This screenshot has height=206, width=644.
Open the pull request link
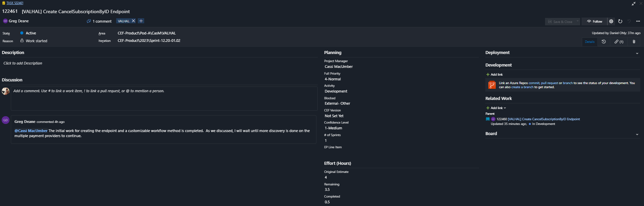[x=549, y=83]
